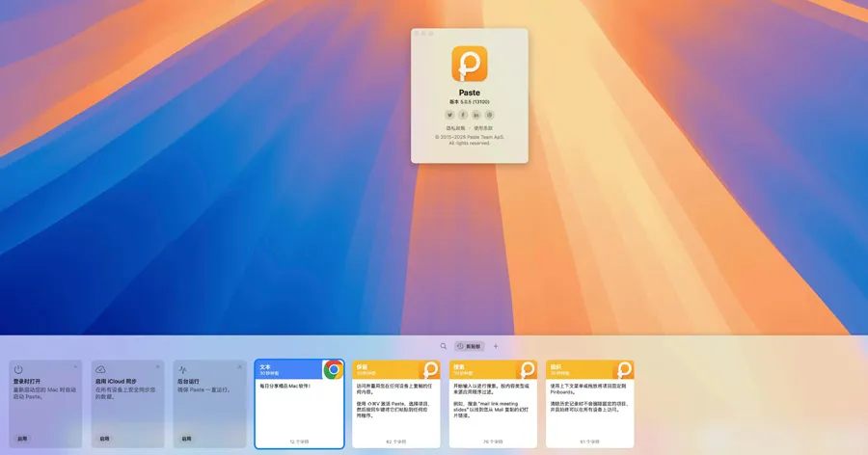This screenshot has width=868, height=455.
Task: Click the Chrome icon on the 文本 card
Action: click(333, 370)
